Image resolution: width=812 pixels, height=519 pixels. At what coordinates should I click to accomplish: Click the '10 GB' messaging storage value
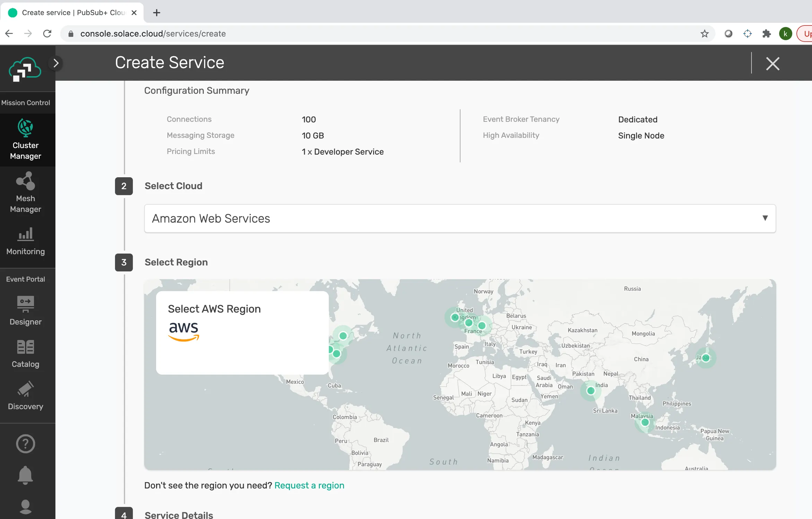pyautogui.click(x=313, y=136)
